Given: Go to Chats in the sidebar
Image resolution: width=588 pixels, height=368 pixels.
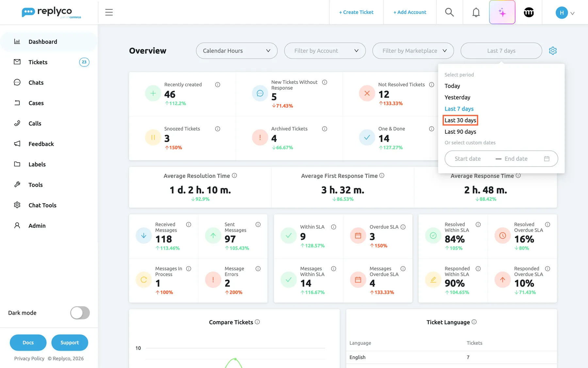Looking at the screenshot, I should pos(49,82).
